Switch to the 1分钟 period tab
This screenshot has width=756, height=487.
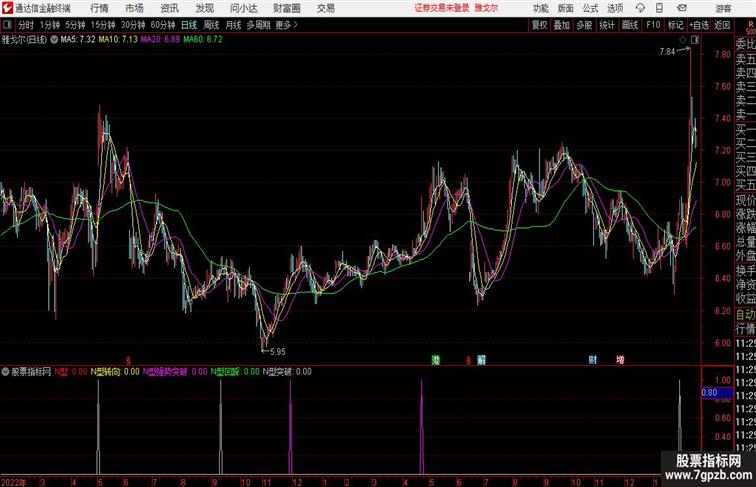click(x=50, y=25)
